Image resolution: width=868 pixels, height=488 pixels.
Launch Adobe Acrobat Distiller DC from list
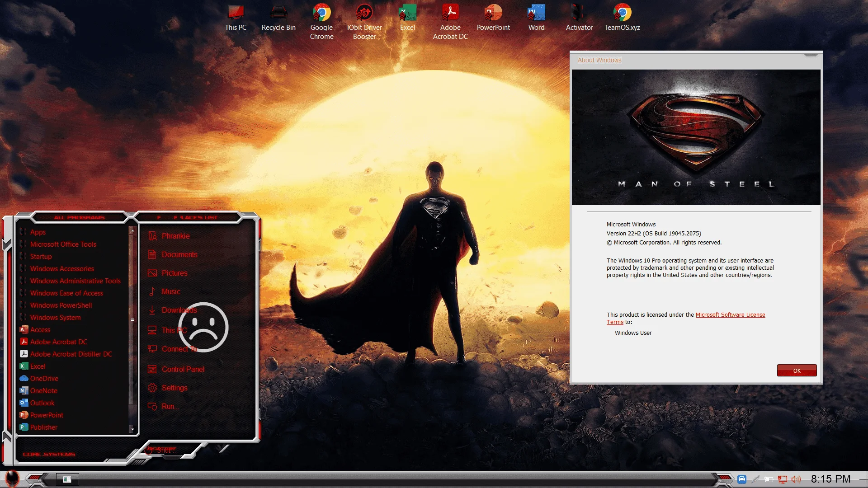click(66, 354)
